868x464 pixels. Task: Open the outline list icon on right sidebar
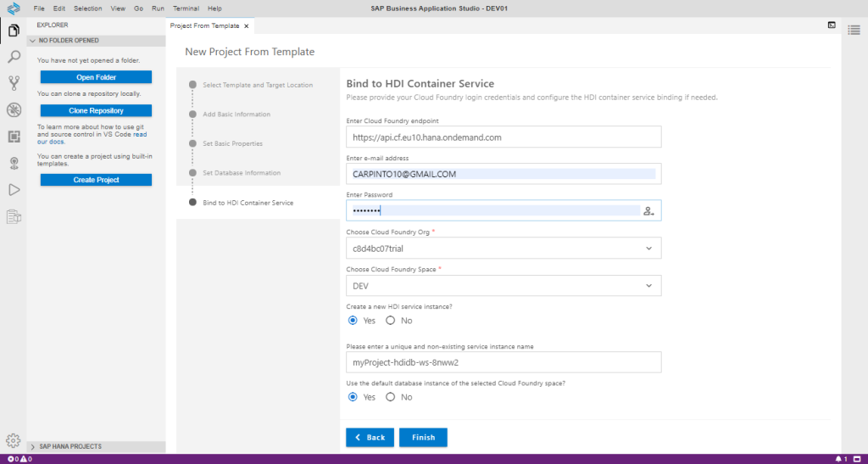(854, 29)
